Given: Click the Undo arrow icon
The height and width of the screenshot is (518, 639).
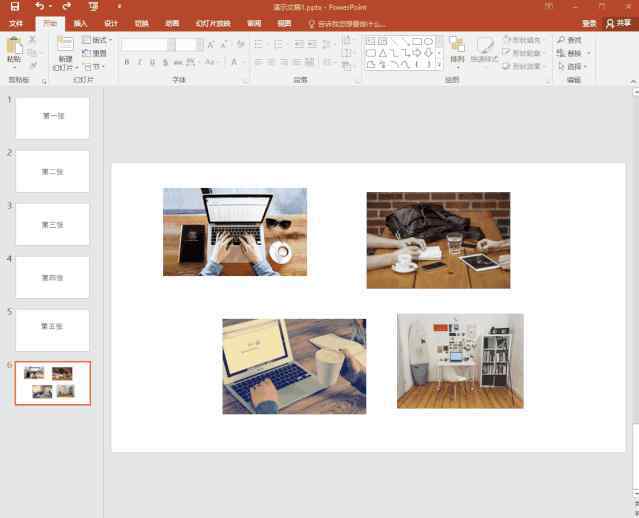Looking at the screenshot, I should (39, 7).
